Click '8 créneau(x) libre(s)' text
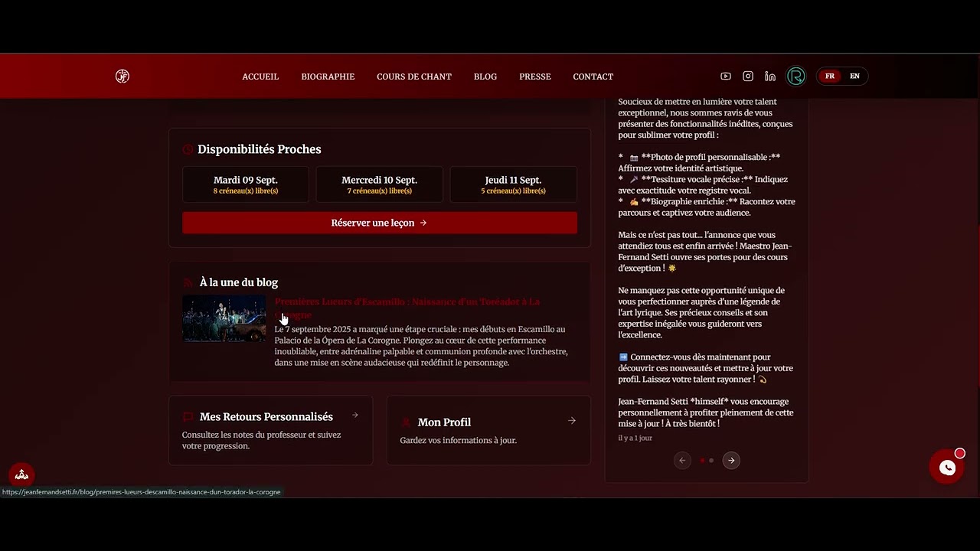The height and width of the screenshot is (551, 980). (x=246, y=191)
